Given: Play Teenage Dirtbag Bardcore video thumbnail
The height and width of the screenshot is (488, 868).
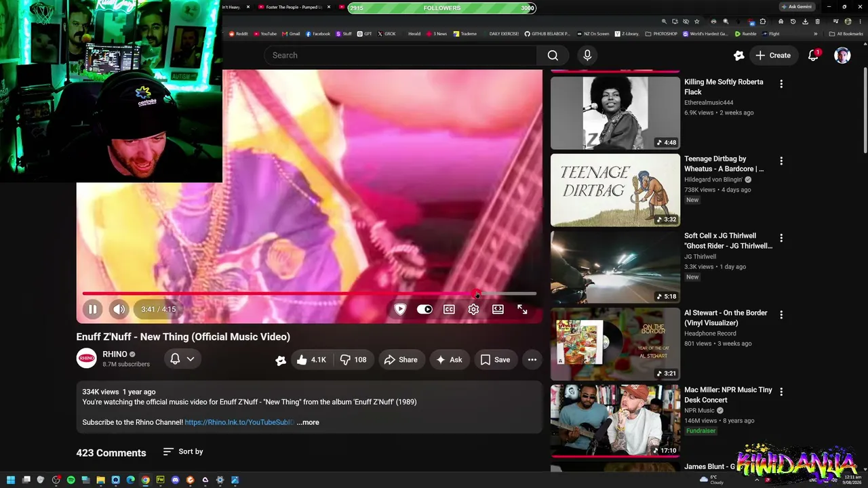Looking at the screenshot, I should tap(615, 190).
